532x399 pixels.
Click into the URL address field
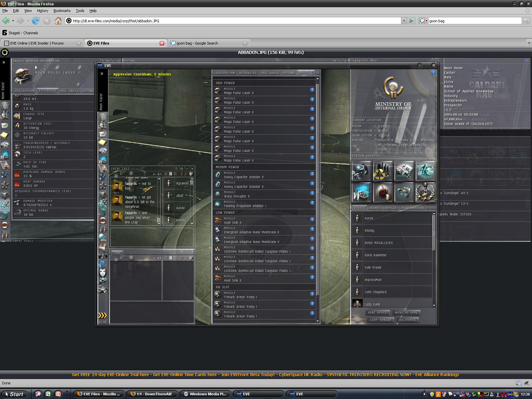click(x=233, y=21)
